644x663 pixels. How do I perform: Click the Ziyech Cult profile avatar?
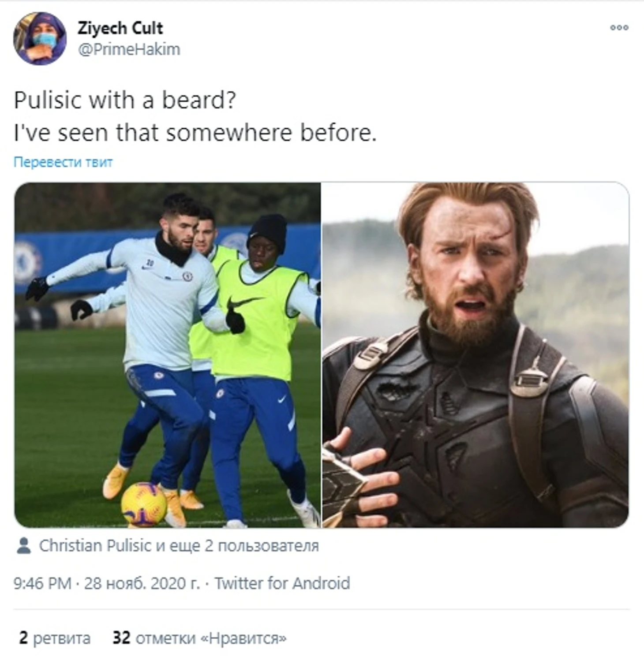(x=40, y=39)
